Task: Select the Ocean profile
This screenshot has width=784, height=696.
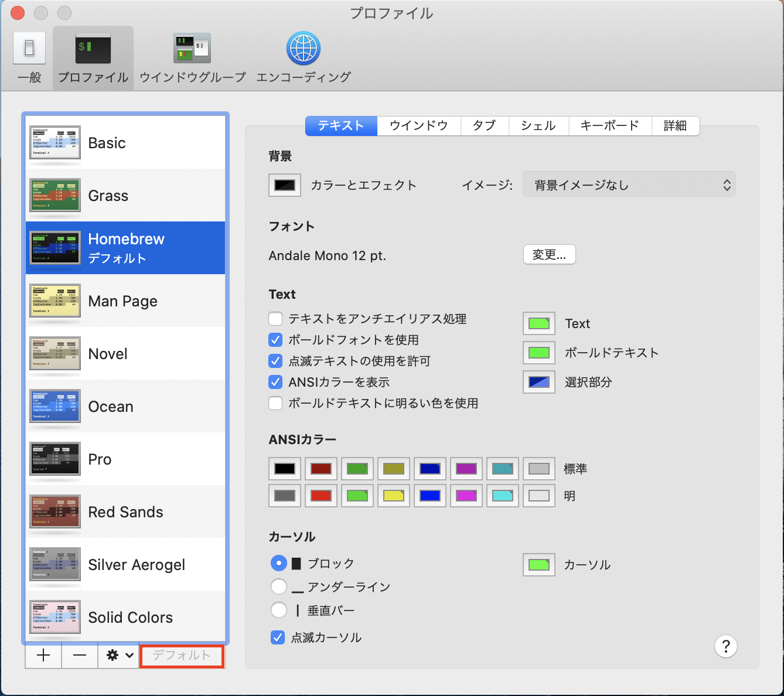Action: coord(125,406)
